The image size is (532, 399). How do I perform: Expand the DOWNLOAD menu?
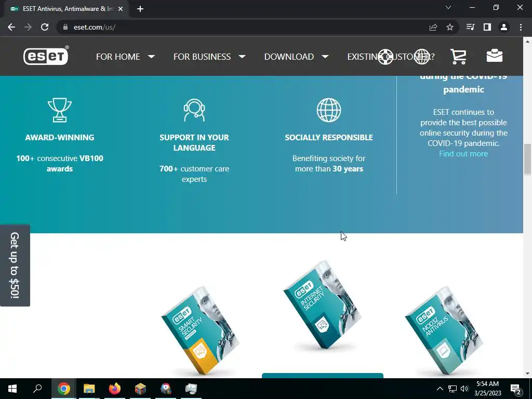[x=325, y=57]
